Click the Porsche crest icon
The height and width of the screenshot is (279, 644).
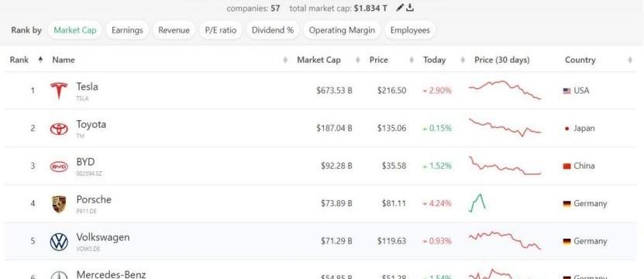pos(59,205)
